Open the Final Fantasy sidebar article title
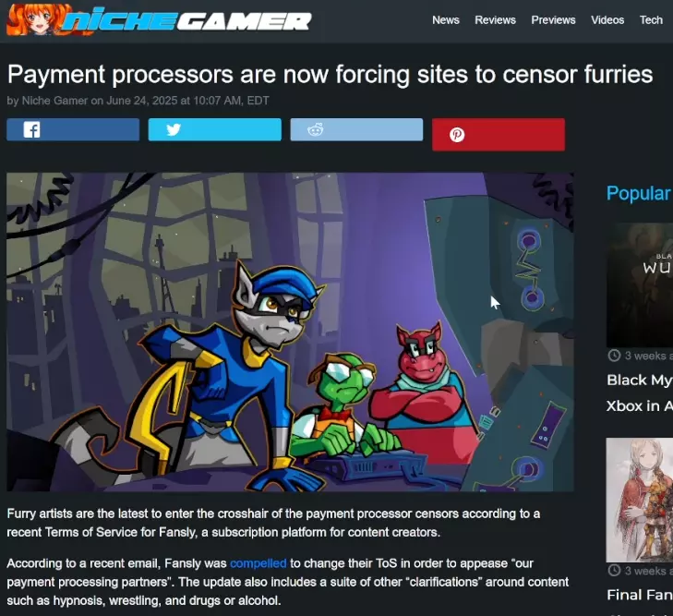Viewport: 673px width, 616px height. pos(640,595)
